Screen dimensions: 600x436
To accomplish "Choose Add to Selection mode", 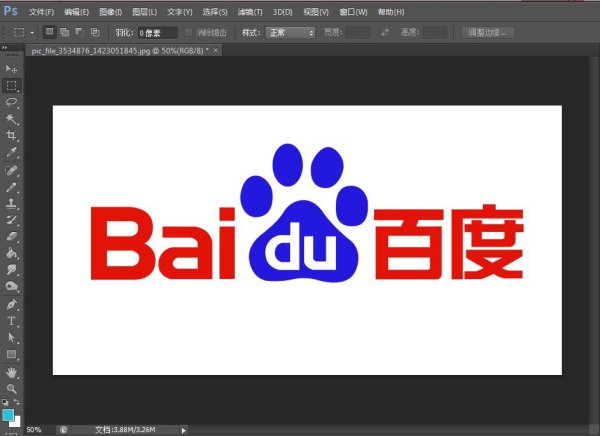I will [x=65, y=32].
